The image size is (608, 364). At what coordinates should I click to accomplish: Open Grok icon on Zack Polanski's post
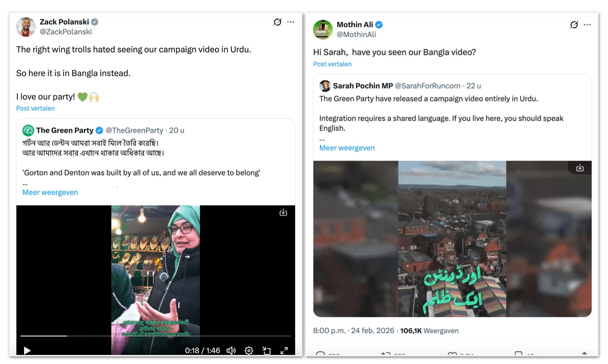pyautogui.click(x=277, y=22)
